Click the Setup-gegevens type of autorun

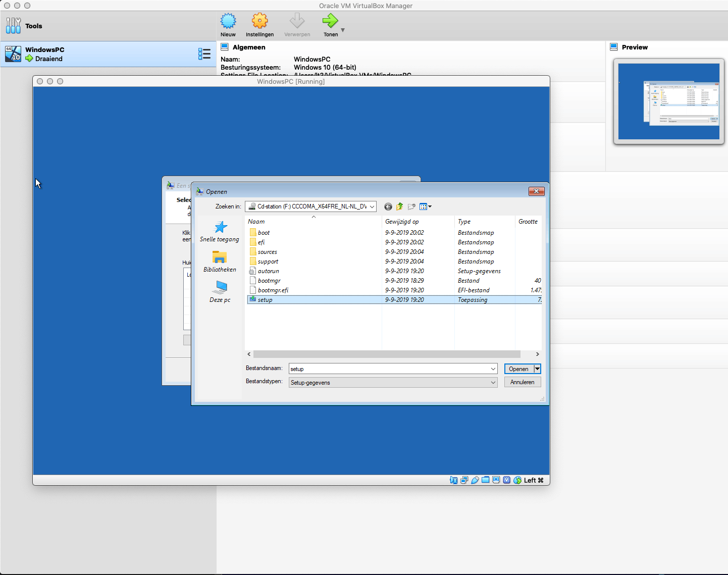(x=479, y=271)
